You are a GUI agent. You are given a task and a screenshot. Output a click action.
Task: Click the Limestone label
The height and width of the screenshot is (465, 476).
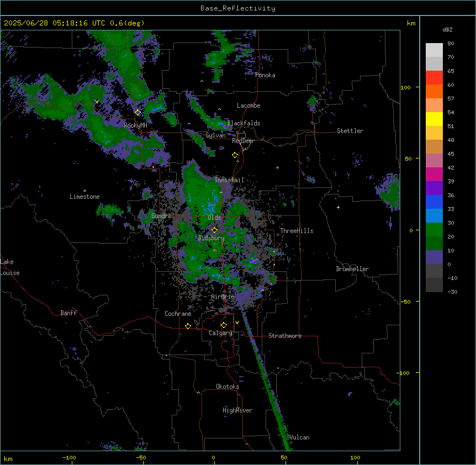84,197
